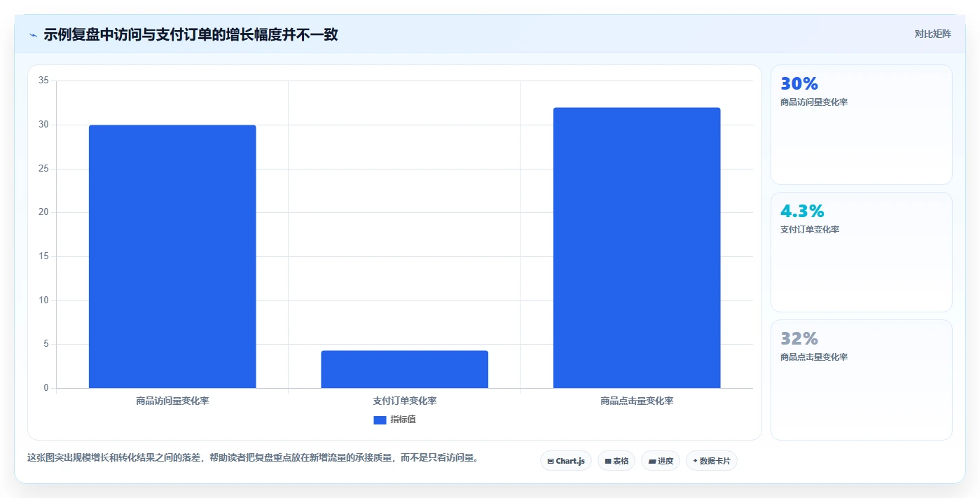Click the y-axis tick 15
The image size is (980, 498).
pyautogui.click(x=43, y=256)
